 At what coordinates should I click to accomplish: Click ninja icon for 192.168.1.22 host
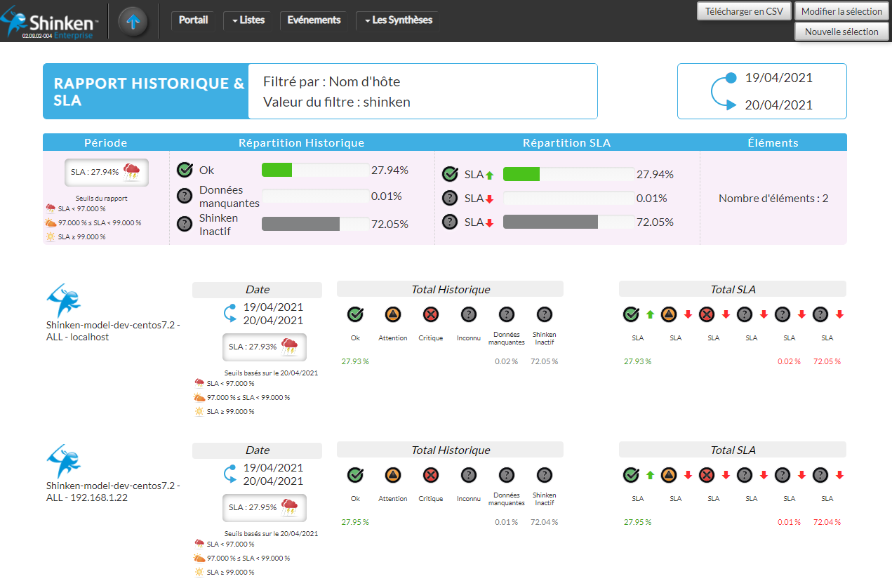tap(63, 462)
